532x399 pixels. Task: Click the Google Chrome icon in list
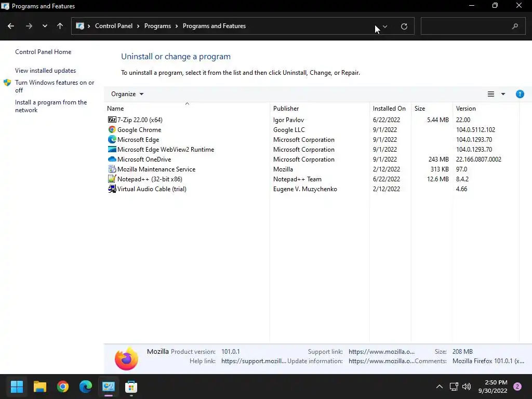pyautogui.click(x=112, y=129)
